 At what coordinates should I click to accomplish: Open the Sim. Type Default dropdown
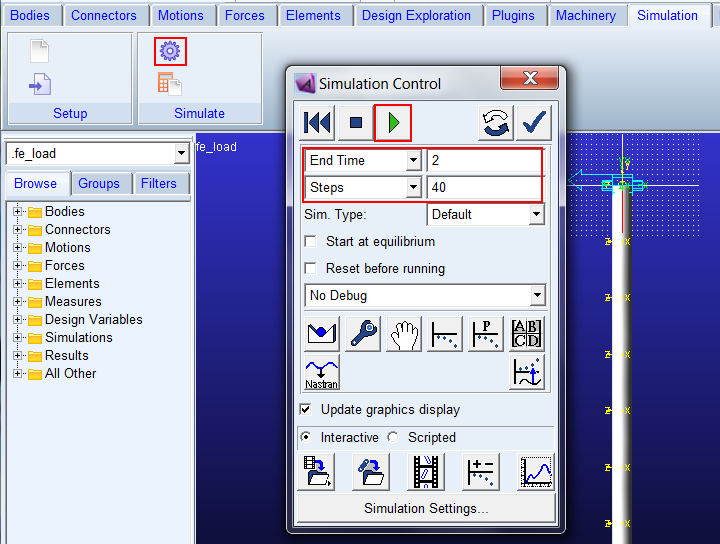tap(486, 214)
